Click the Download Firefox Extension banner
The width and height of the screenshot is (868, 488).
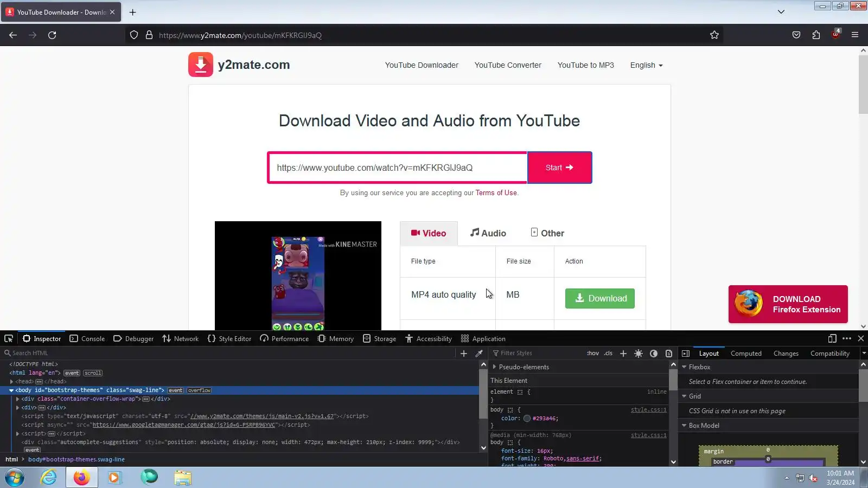click(x=788, y=304)
